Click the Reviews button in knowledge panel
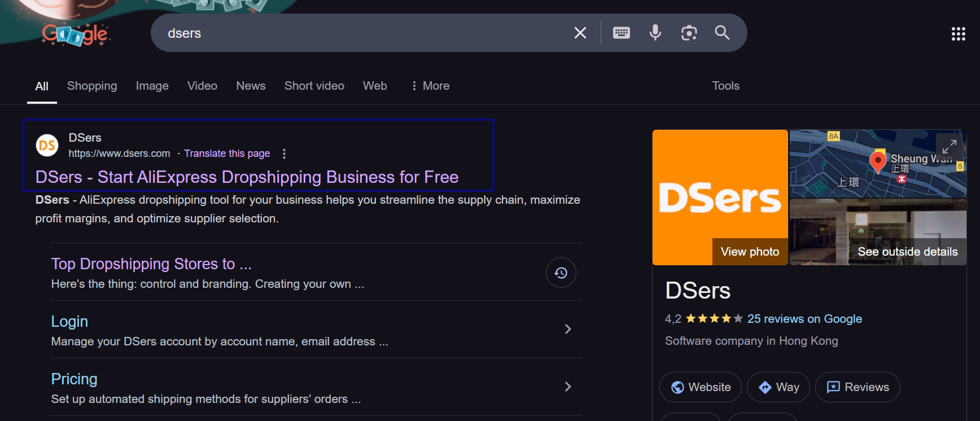Image resolution: width=980 pixels, height=421 pixels. pos(858,387)
